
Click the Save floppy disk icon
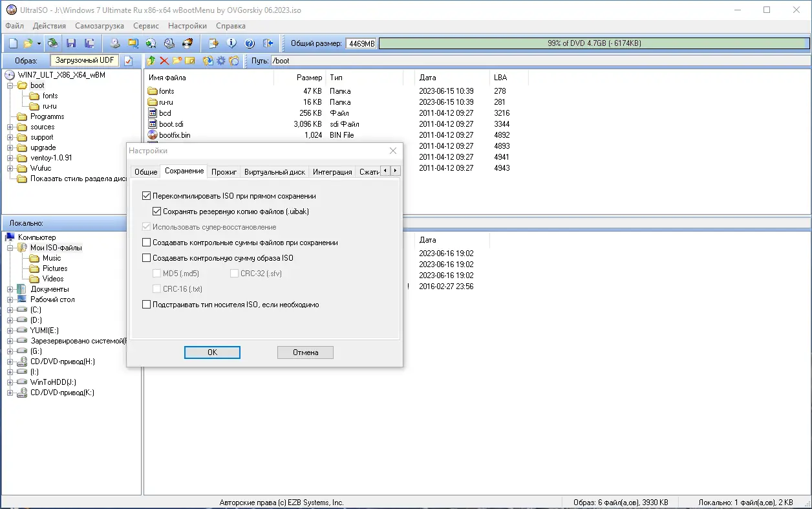(x=71, y=43)
